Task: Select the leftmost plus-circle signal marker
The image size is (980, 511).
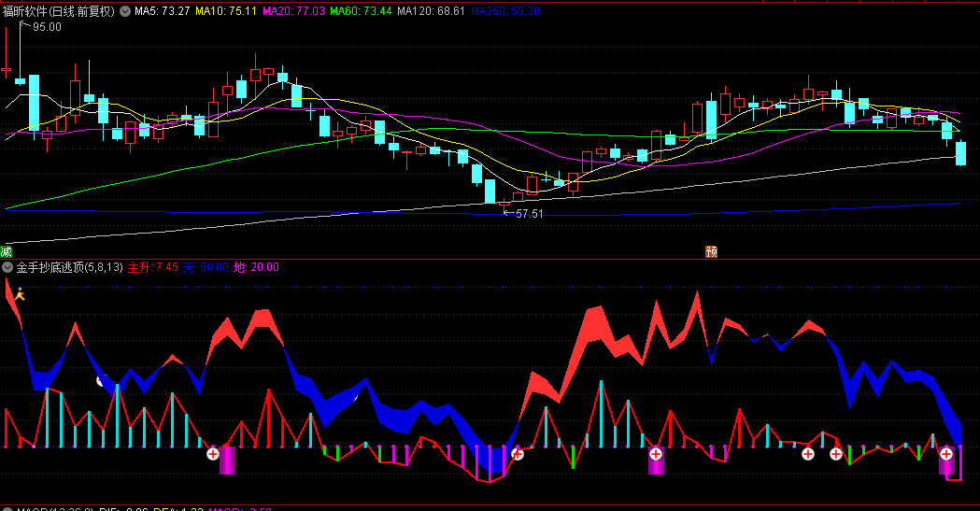Action: 213,453
